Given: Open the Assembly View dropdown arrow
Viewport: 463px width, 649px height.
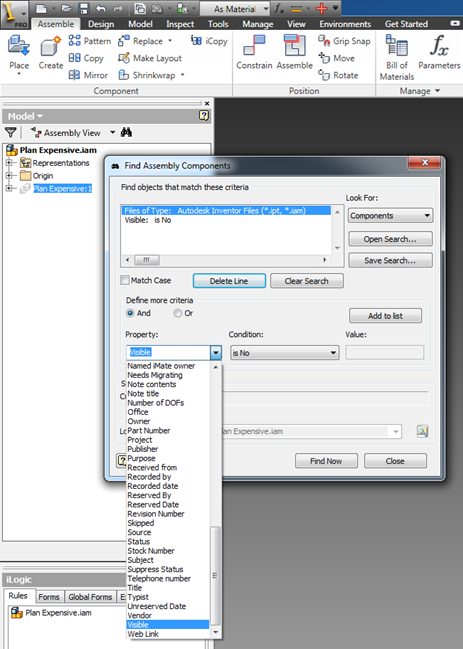Looking at the screenshot, I should [x=113, y=132].
